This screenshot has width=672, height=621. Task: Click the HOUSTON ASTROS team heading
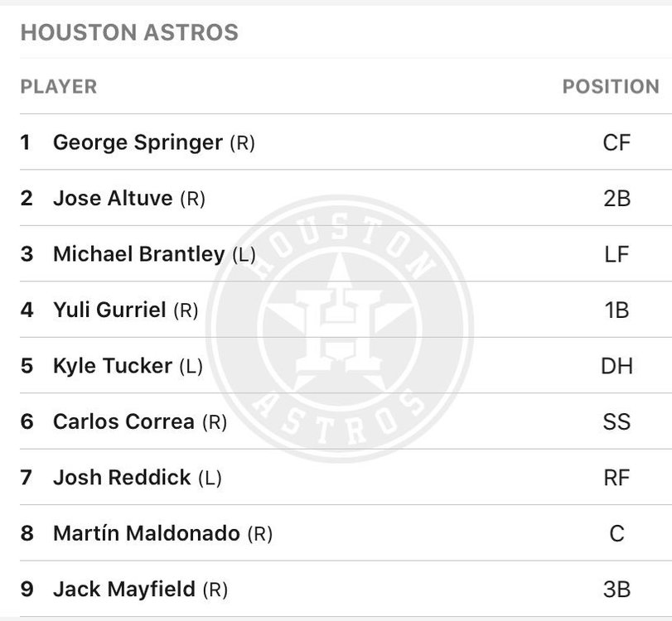pos(129,33)
